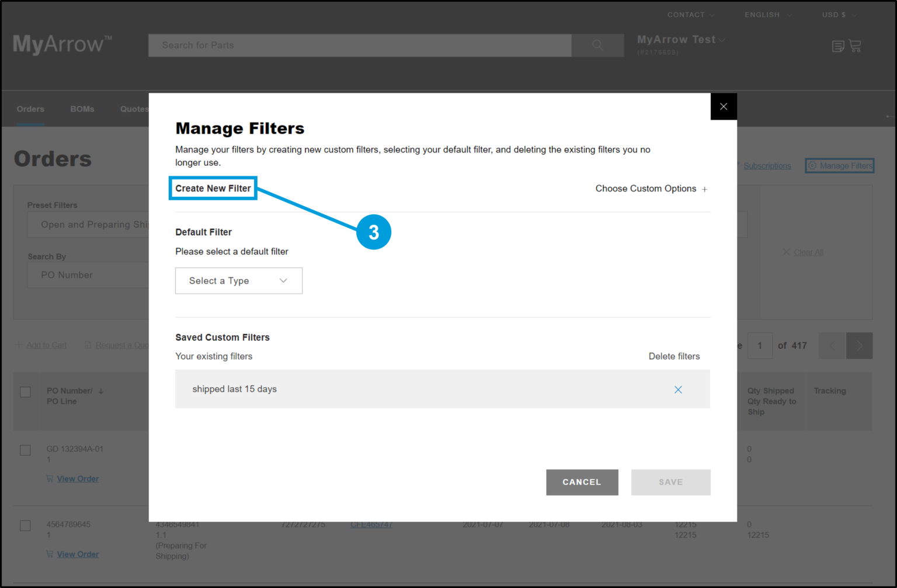
Task: Click the Clear All X icon
Action: (787, 252)
